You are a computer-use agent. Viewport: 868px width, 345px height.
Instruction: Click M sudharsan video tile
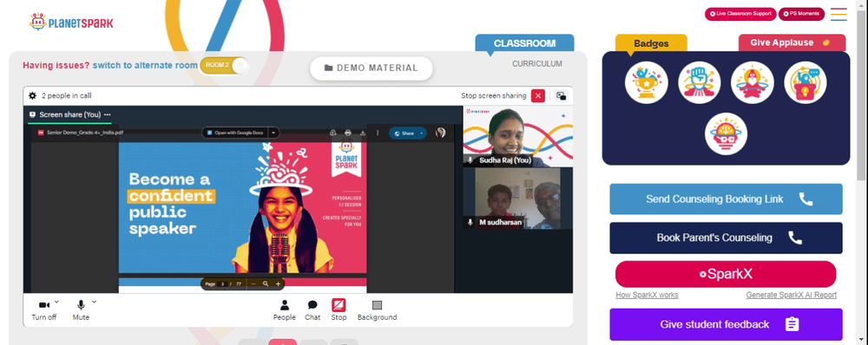click(517, 199)
